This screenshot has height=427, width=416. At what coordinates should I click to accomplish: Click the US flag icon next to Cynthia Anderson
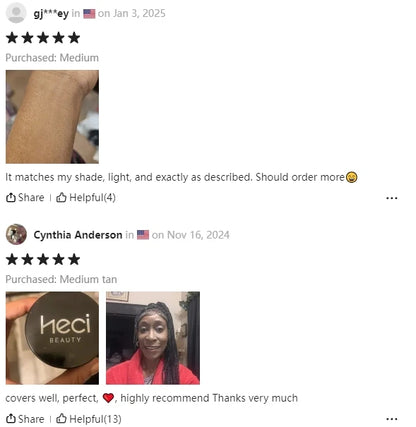[143, 235]
